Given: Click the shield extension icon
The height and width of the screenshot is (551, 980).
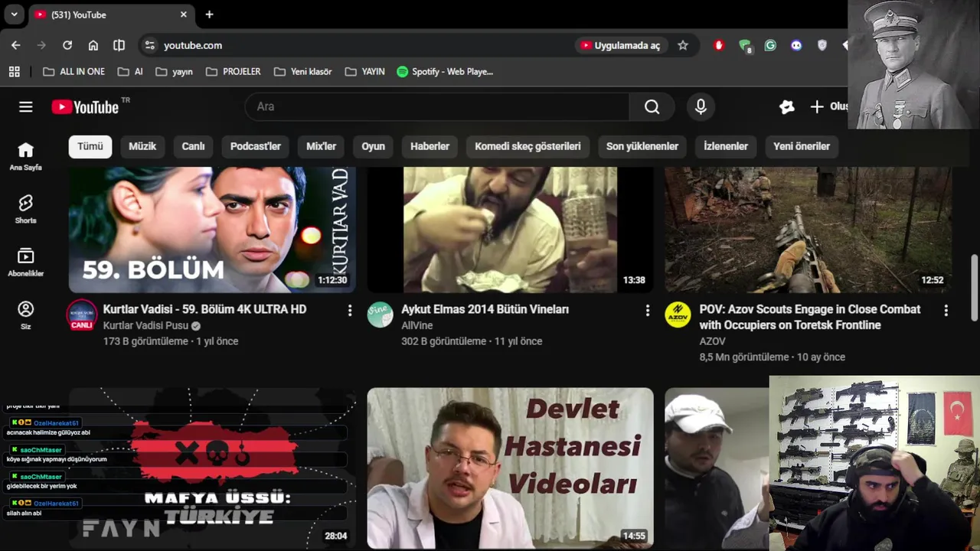Looking at the screenshot, I should (822, 45).
